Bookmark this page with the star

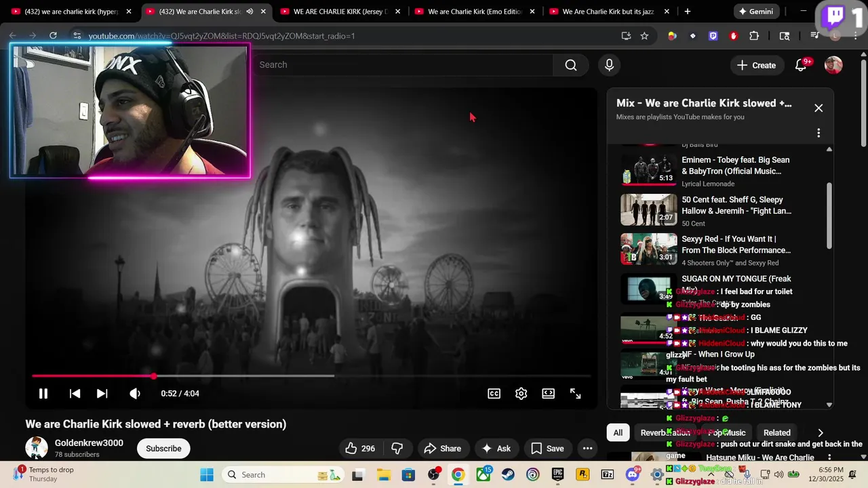[x=644, y=36]
